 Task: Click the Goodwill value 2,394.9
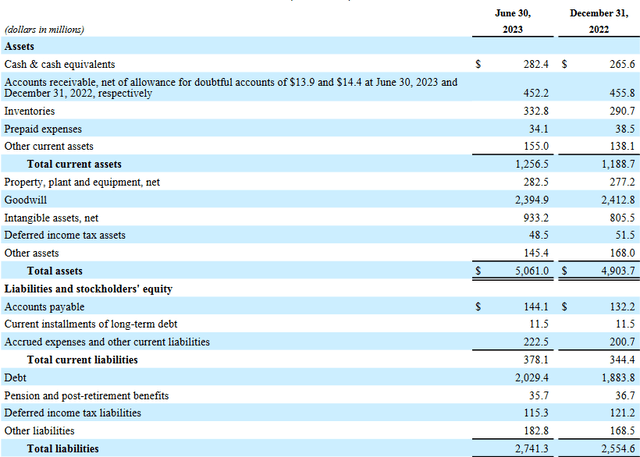click(x=532, y=200)
